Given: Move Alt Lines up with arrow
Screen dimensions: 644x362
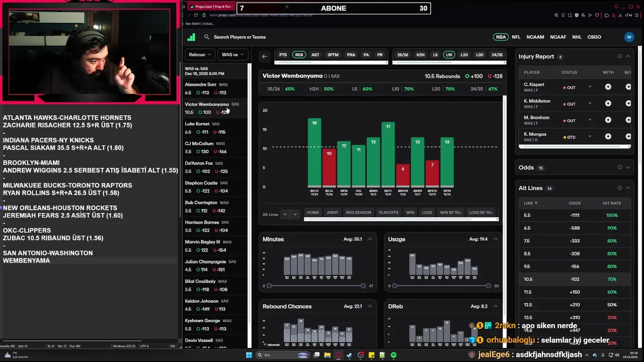Looking at the screenshot, I should pos(285,214).
